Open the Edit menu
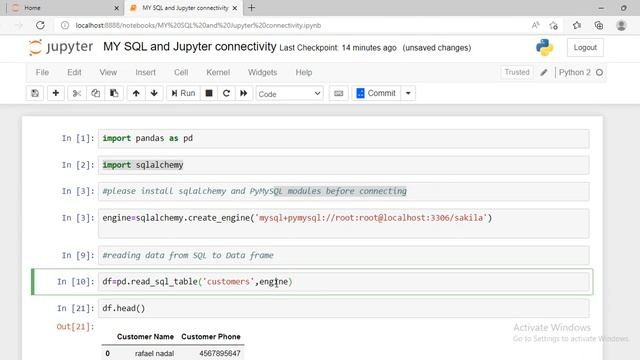The height and width of the screenshot is (360, 640). tap(74, 72)
